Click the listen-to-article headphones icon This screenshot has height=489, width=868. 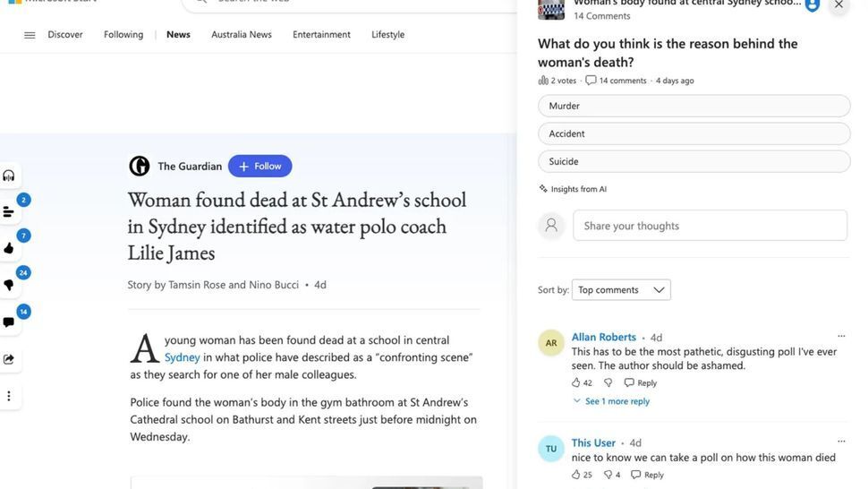(9, 176)
